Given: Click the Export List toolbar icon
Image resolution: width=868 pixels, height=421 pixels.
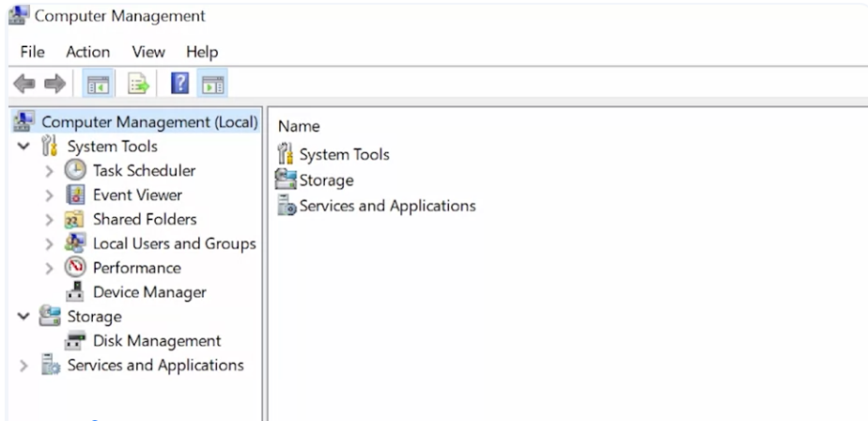Looking at the screenshot, I should click(x=139, y=85).
